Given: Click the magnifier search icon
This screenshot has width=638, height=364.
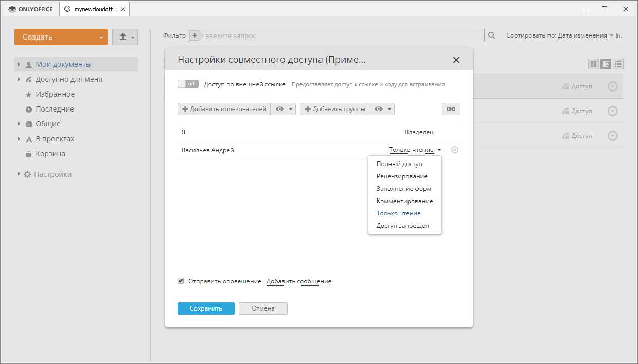Looking at the screenshot, I should (x=491, y=35).
